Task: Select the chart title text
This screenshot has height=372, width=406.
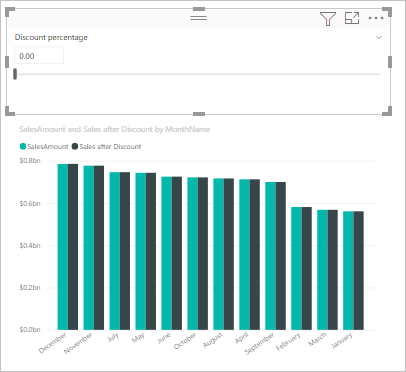Action: pyautogui.click(x=115, y=129)
